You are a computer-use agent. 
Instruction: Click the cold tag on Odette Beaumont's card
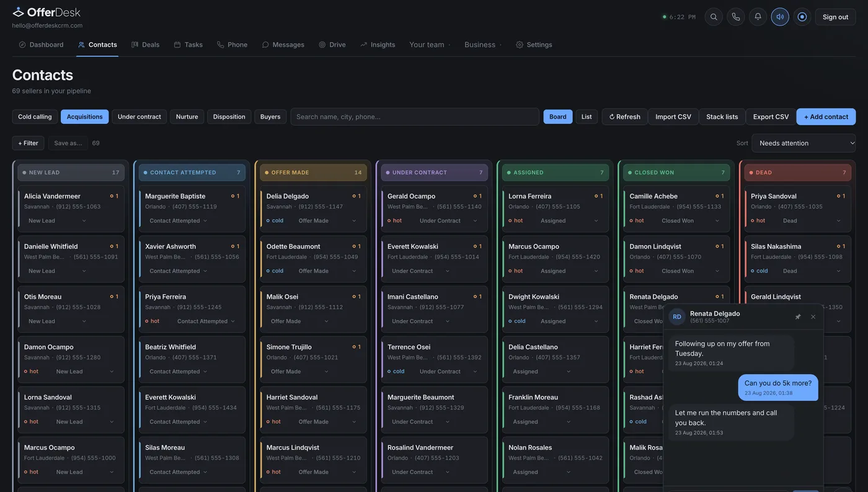pyautogui.click(x=275, y=271)
